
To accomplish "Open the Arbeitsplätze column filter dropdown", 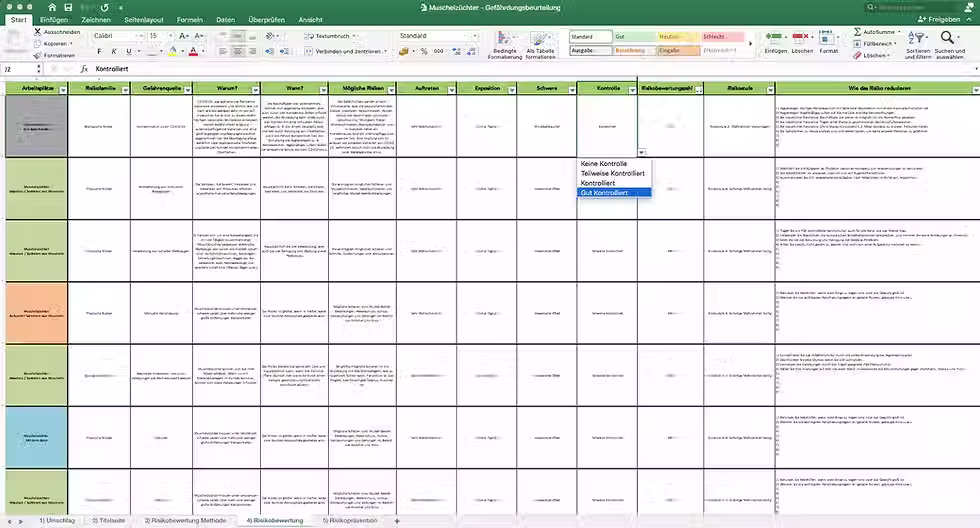I will [63, 91].
